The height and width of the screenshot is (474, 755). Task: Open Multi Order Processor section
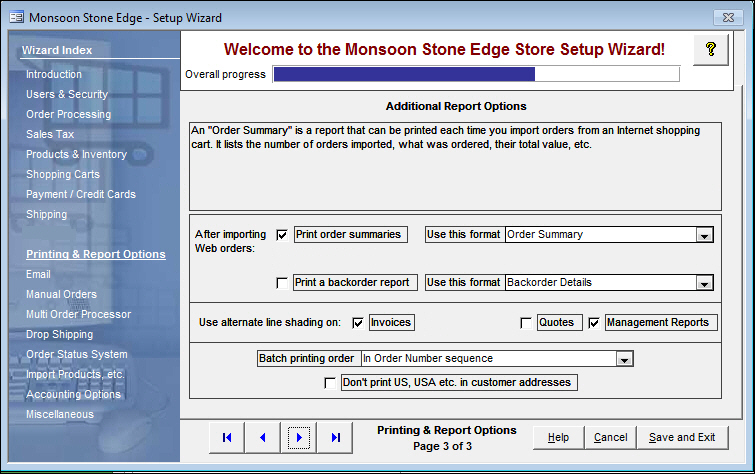point(78,314)
